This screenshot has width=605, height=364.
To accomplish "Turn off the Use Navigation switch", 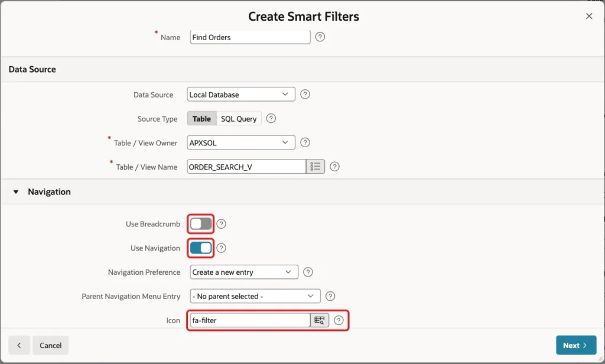I will click(x=201, y=248).
